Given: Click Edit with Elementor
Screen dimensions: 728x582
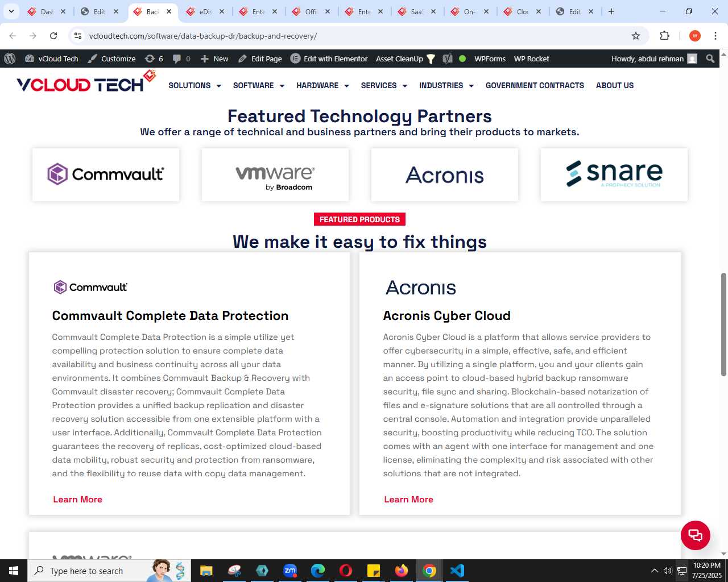Looking at the screenshot, I should [329, 59].
